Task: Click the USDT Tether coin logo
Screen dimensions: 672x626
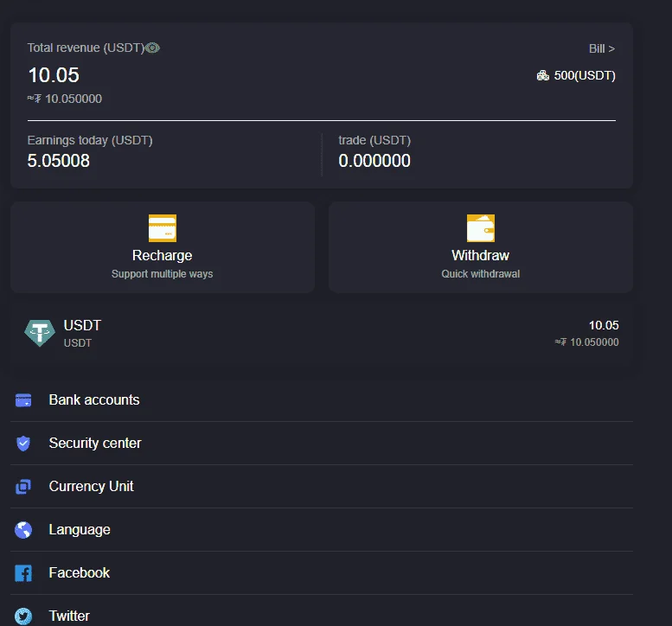Action: 40,333
